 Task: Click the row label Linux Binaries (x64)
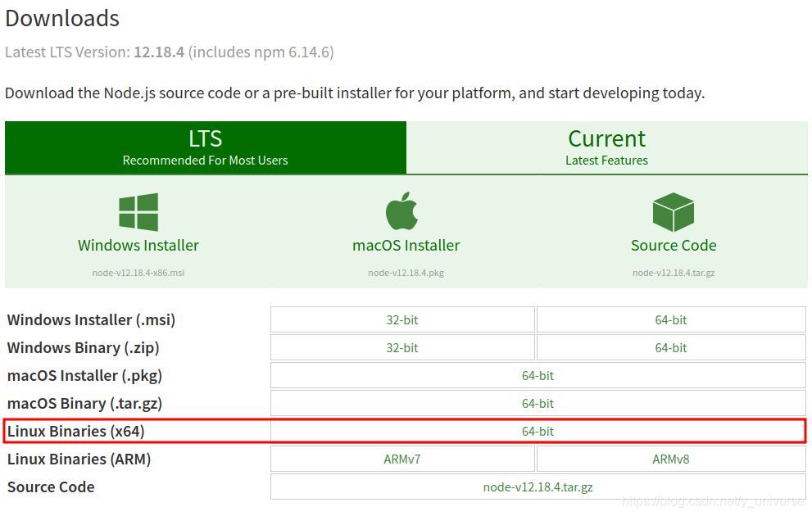click(75, 431)
